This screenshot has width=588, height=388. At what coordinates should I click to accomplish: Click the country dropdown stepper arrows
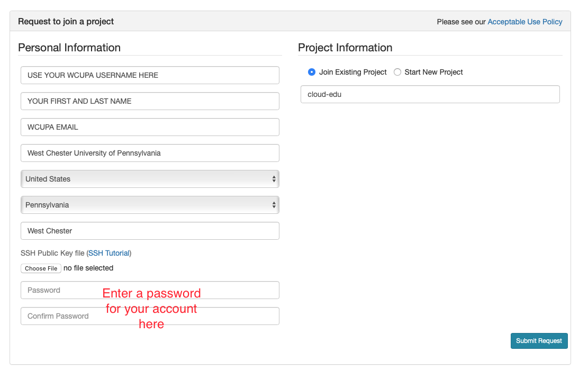click(x=274, y=179)
